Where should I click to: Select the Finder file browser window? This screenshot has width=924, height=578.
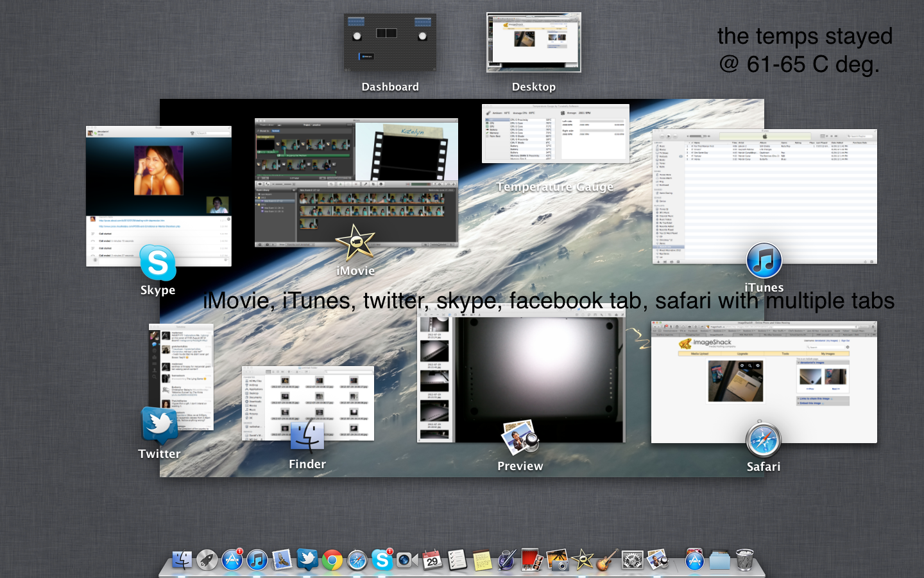308,403
